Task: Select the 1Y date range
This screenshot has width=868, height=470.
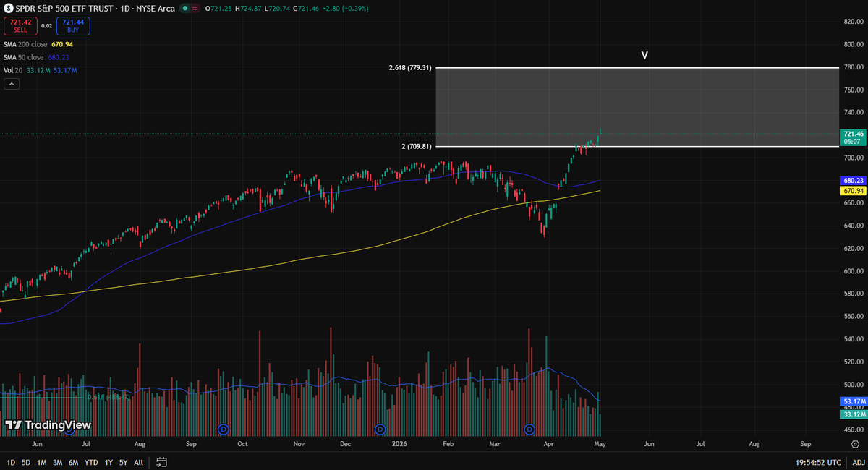Action: pyautogui.click(x=109, y=461)
